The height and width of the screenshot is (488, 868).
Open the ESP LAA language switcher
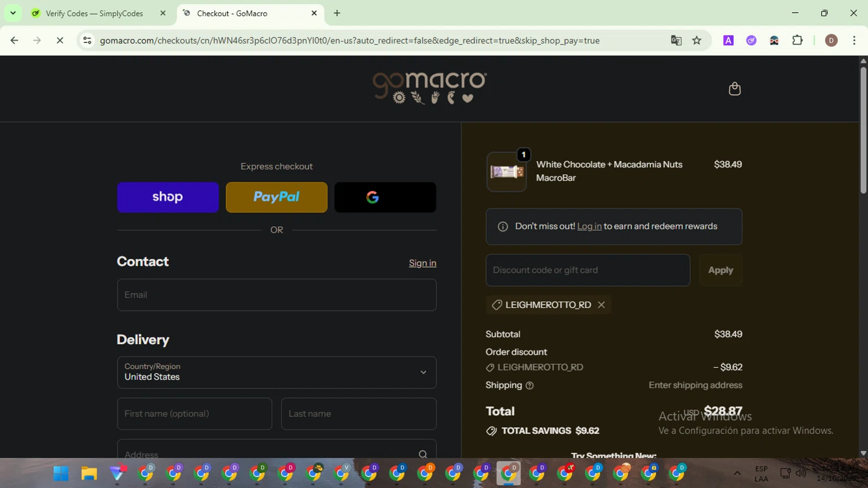pyautogui.click(x=762, y=474)
